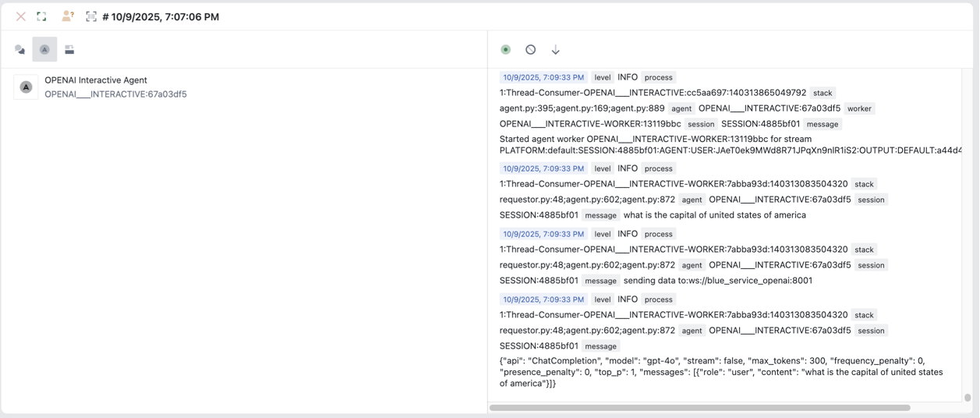
Task: Click the scroll-to-bottom arrow icon
Action: [x=556, y=50]
